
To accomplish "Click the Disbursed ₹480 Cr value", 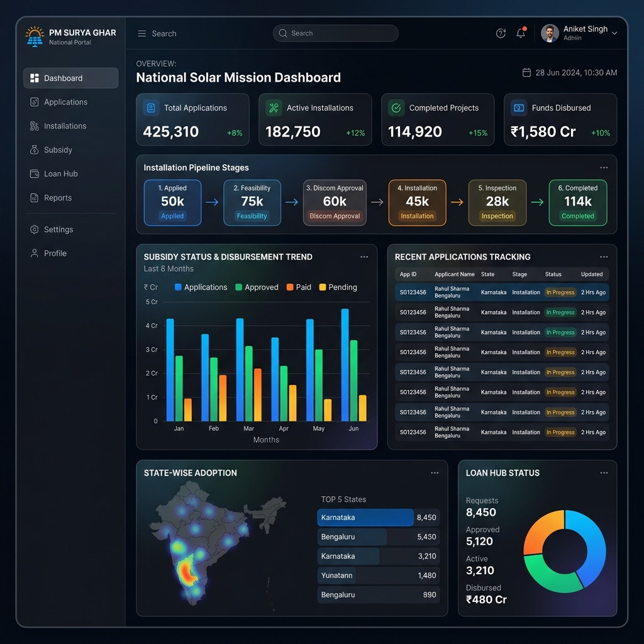I will (486, 599).
